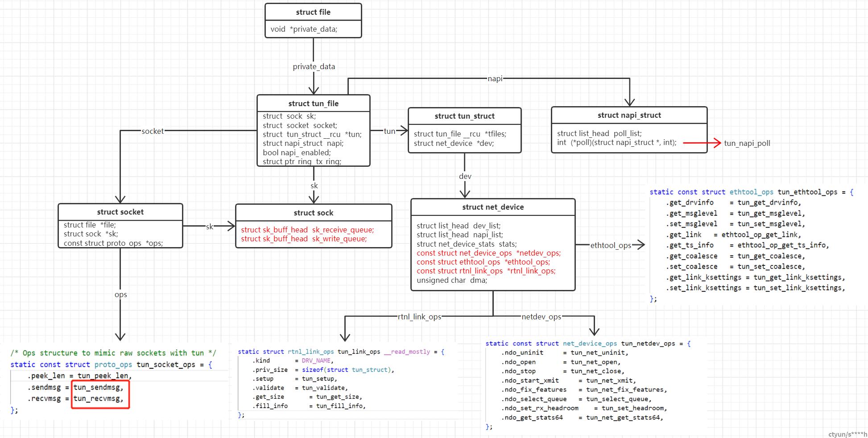The width and height of the screenshot is (868, 438).
Task: Click the 'struct file *file;' field
Action: (90, 225)
